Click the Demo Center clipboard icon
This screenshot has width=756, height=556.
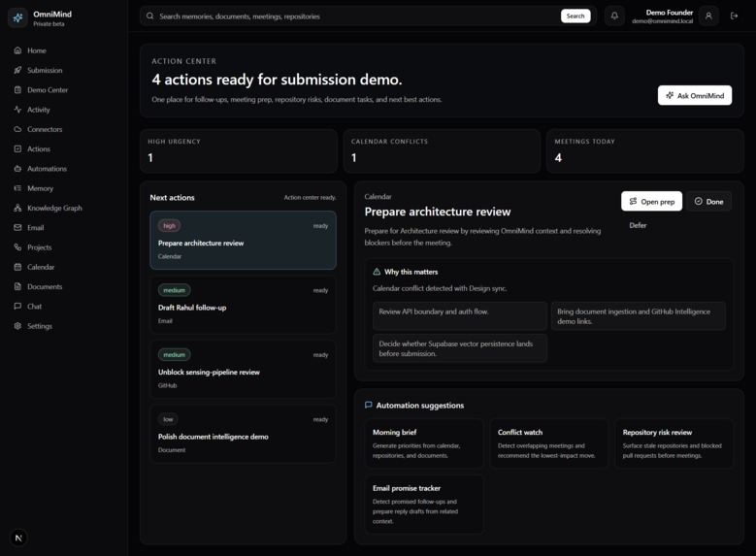coord(17,90)
